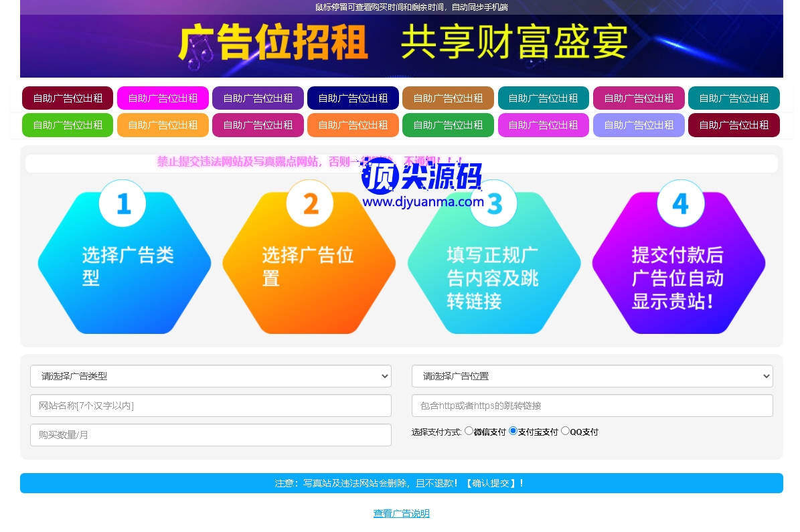Focus the 网站名称 input field
Screen dimensions: 800x532
pyautogui.click(x=210, y=406)
